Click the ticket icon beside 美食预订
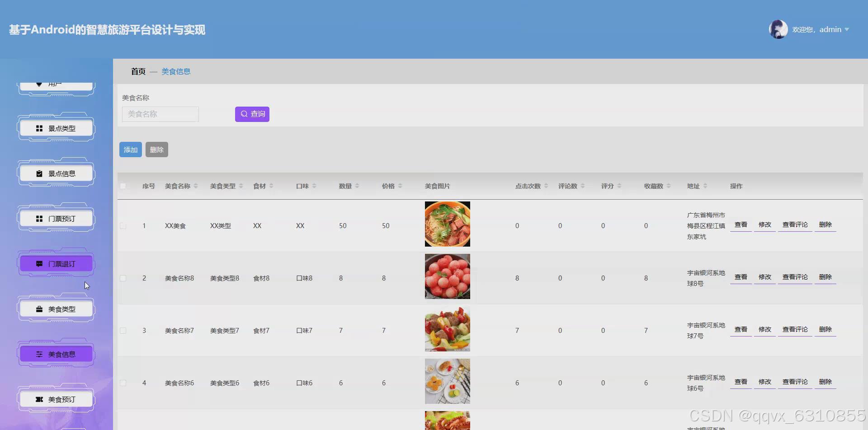Screen dimensions: 868x430 (x=39, y=400)
